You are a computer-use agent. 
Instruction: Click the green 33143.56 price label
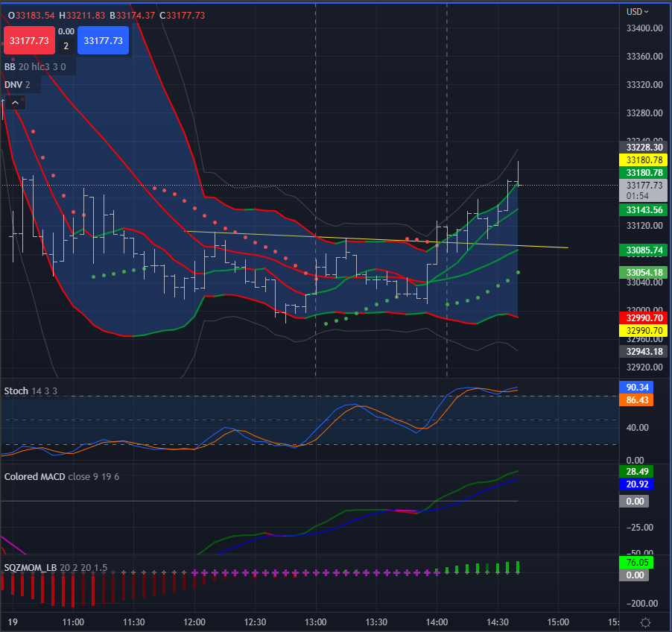pyautogui.click(x=644, y=209)
